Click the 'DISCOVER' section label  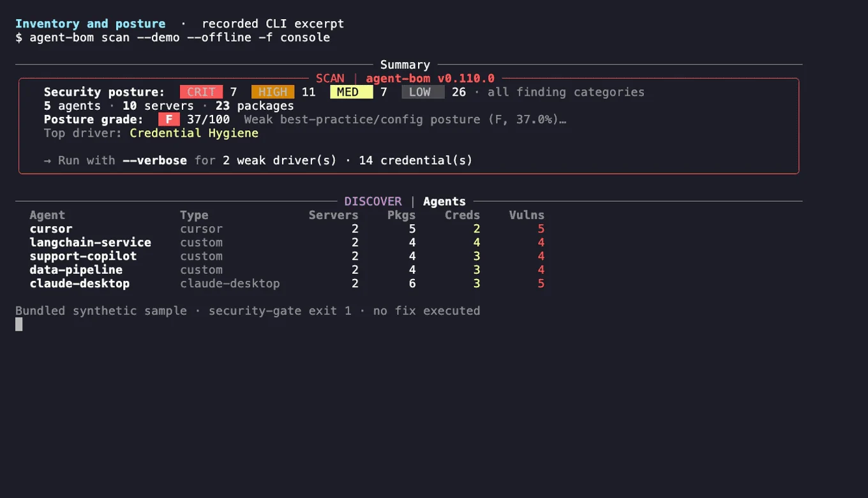[x=373, y=202]
